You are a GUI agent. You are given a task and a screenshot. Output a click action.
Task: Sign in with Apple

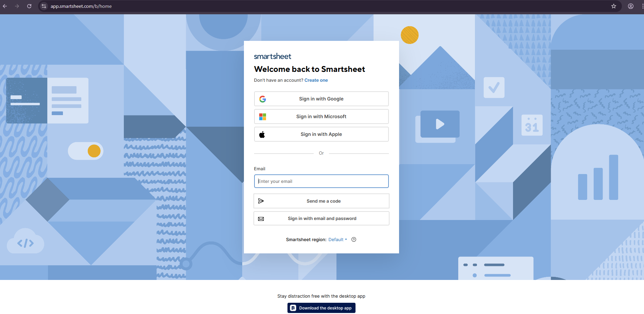click(321, 134)
